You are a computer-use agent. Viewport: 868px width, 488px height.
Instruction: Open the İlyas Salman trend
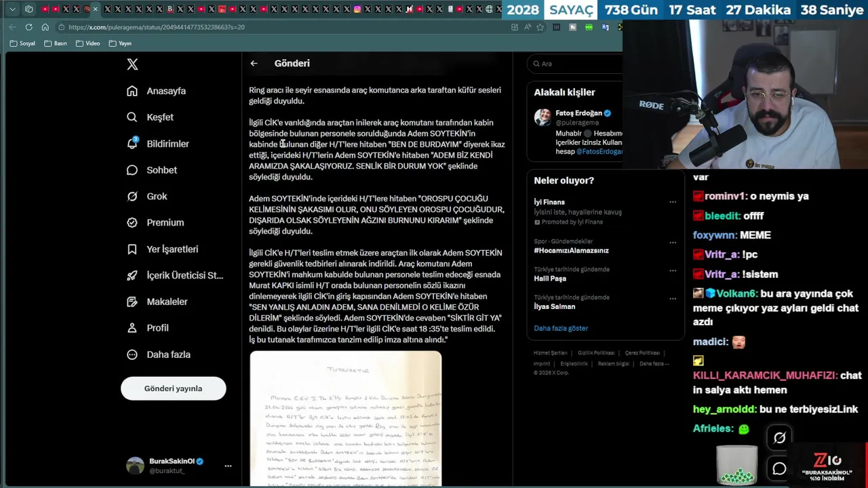coord(554,306)
